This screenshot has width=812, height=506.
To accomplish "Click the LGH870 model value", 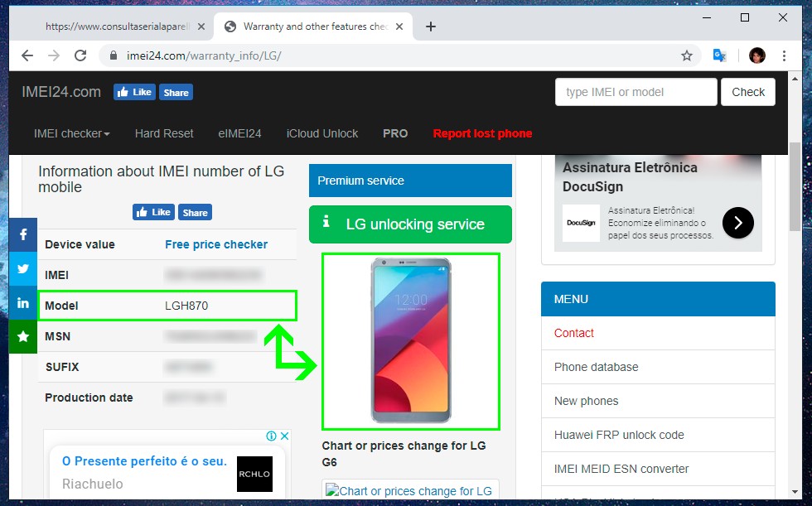I will [186, 306].
